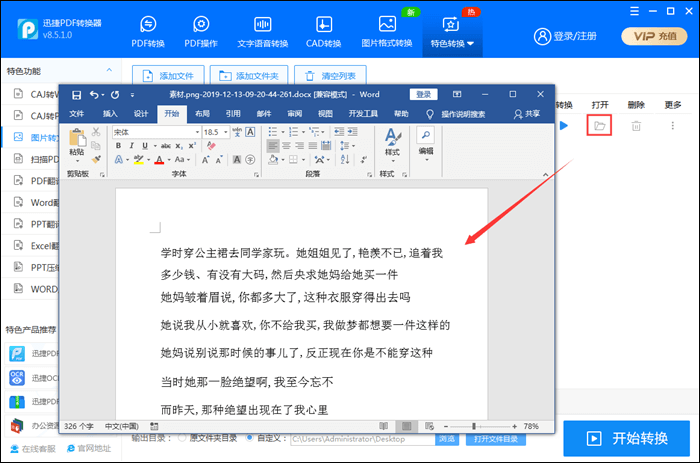Click the Superscript x² icon
This screenshot has height=463, width=700.
pyautogui.click(x=192, y=146)
